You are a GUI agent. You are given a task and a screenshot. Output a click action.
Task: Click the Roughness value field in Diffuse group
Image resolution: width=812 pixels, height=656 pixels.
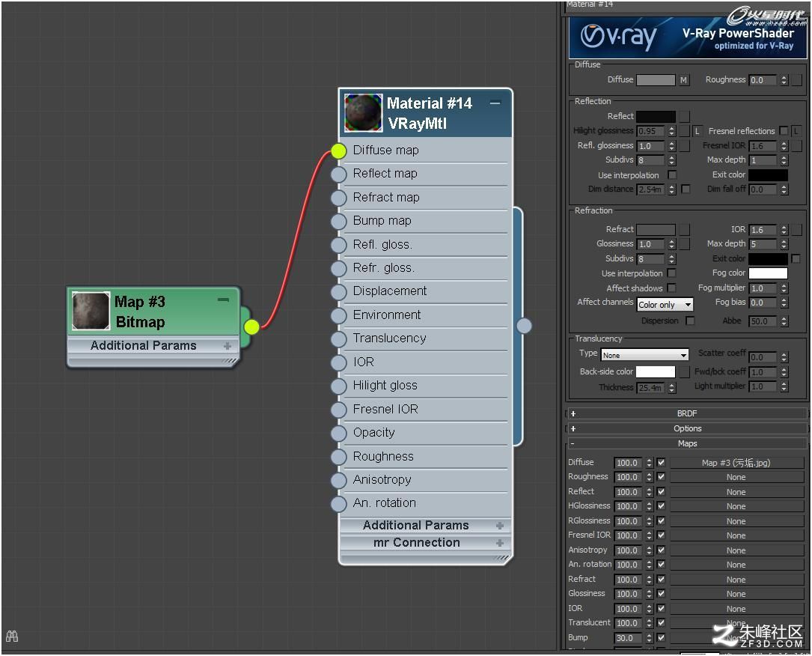[x=763, y=80]
